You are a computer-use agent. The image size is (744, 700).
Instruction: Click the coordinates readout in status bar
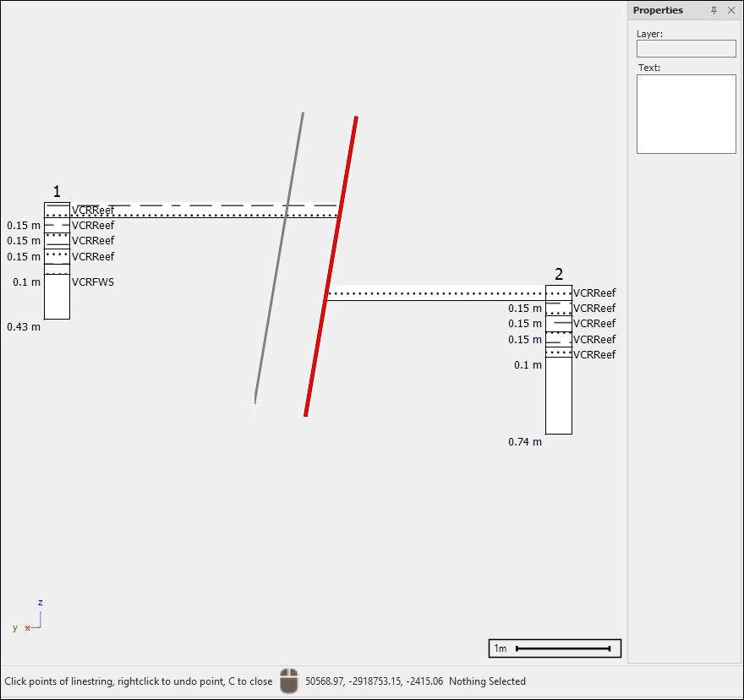pos(374,681)
